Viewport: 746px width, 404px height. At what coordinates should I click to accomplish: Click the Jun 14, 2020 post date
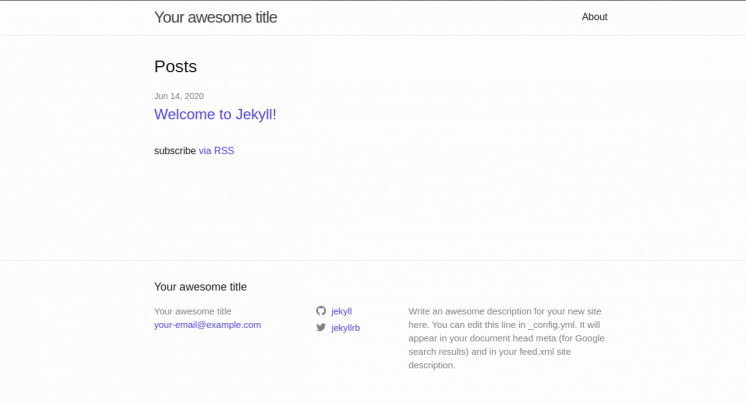click(x=179, y=96)
